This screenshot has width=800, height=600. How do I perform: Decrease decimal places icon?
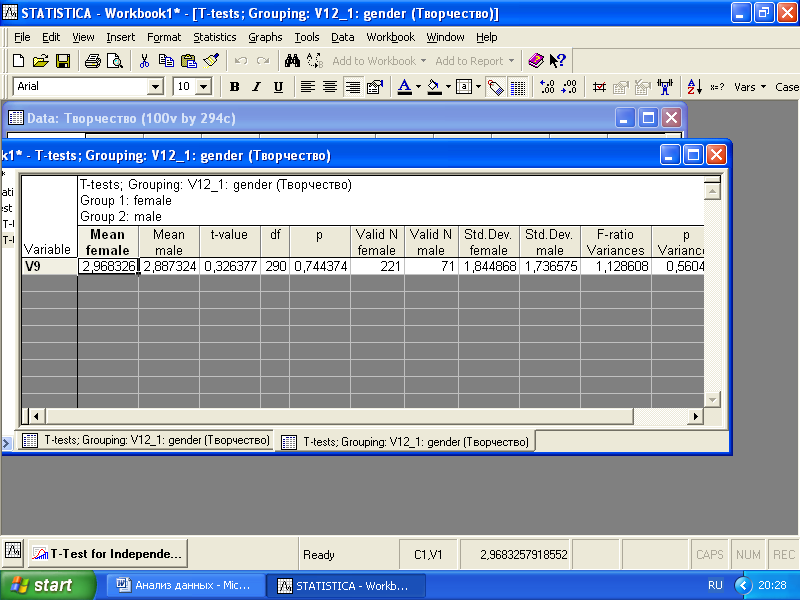[569, 87]
